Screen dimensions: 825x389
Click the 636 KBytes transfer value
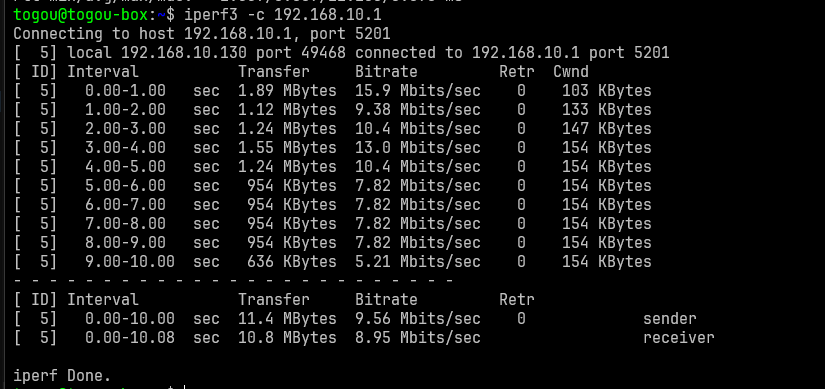292,262
